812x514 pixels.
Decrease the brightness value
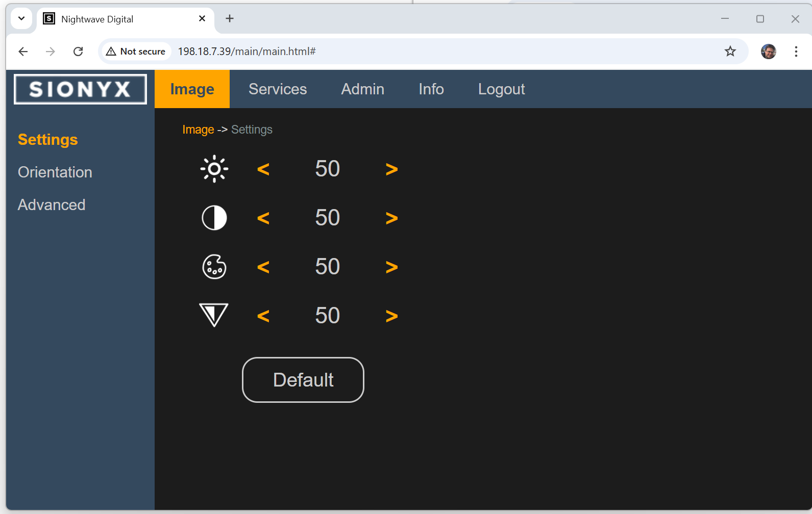click(x=263, y=169)
